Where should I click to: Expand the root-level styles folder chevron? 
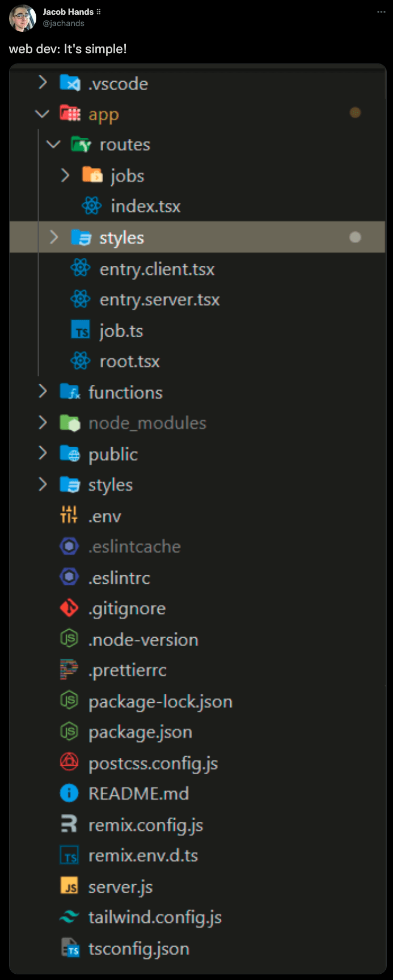pos(43,484)
